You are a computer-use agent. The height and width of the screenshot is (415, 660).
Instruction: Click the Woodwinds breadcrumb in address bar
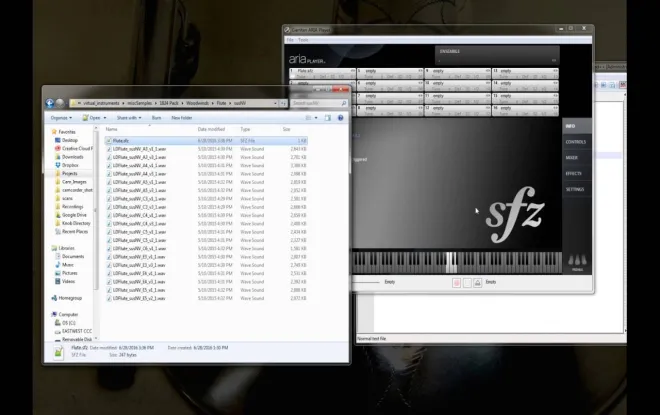(197, 103)
